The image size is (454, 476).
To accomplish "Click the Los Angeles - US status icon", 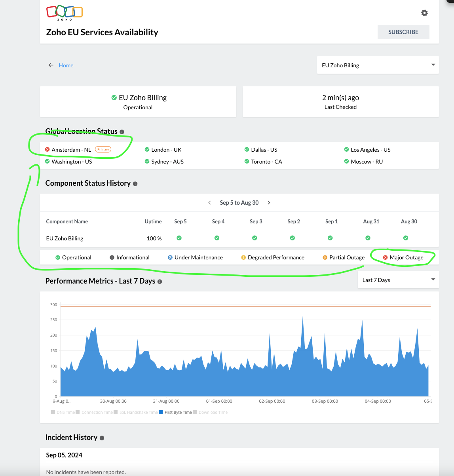I will (347, 150).
